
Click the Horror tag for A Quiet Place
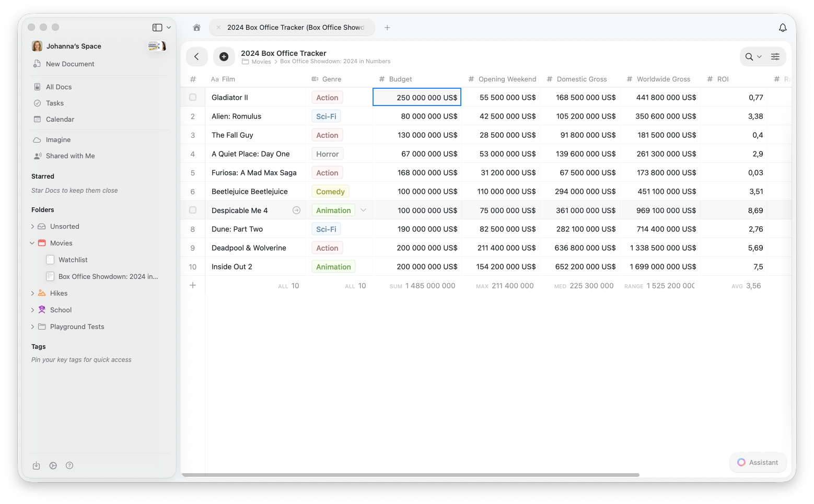[327, 154]
